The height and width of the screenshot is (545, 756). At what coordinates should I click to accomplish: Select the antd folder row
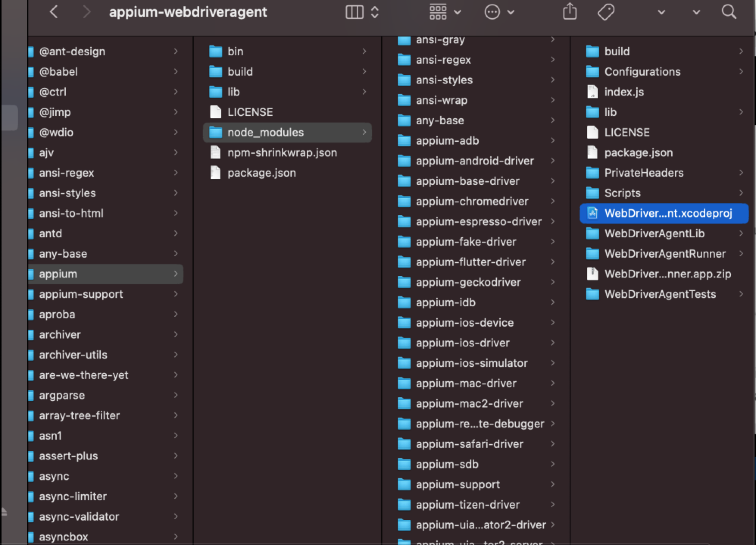point(106,233)
